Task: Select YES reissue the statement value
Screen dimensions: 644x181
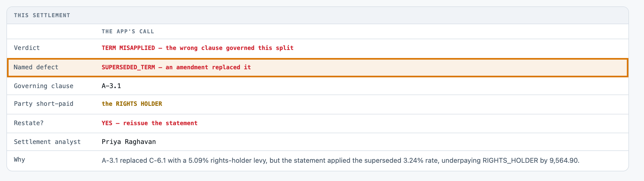Action: pyautogui.click(x=150, y=123)
